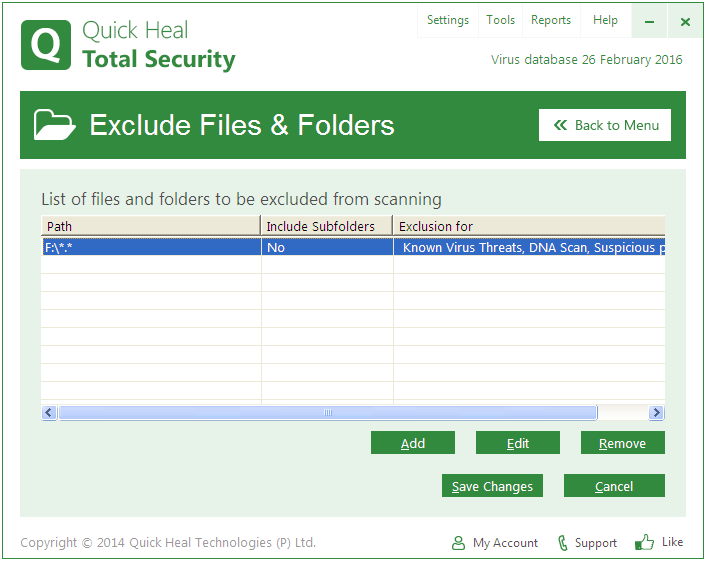
Task: Cancel the exclusion changes
Action: (x=614, y=486)
